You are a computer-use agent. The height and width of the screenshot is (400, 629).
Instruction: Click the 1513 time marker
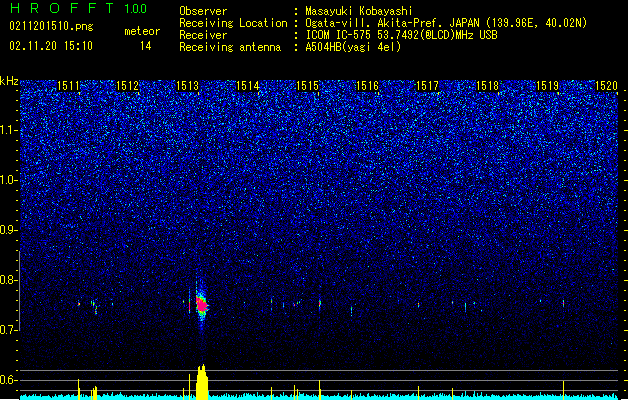pos(187,85)
